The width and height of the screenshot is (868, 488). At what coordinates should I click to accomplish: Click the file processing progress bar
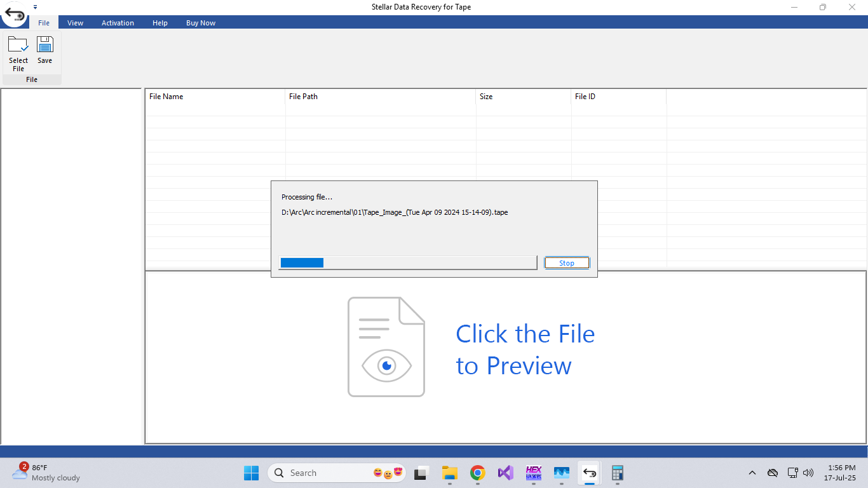click(x=408, y=263)
